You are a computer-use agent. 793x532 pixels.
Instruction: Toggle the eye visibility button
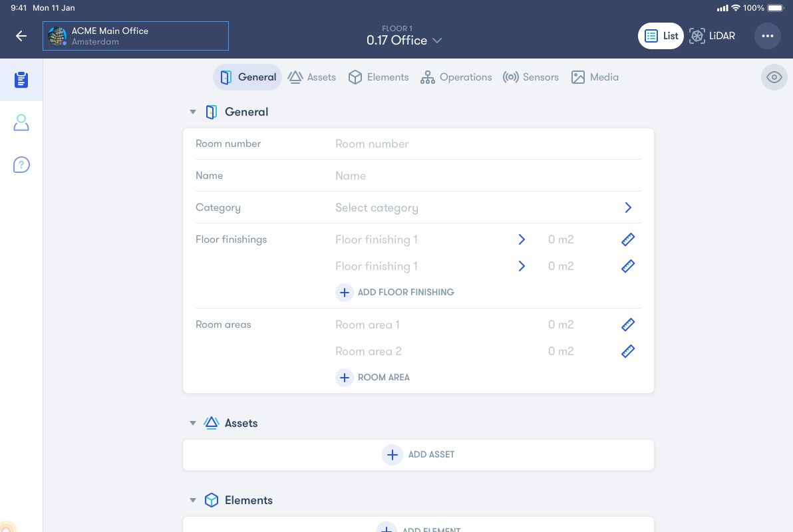(774, 77)
